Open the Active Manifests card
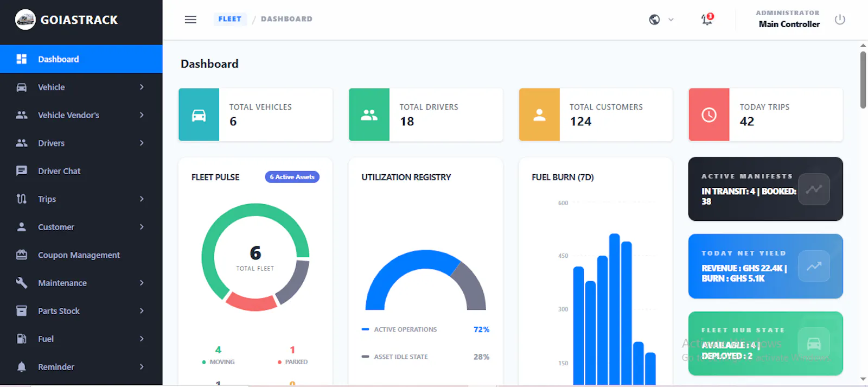 [x=765, y=189]
